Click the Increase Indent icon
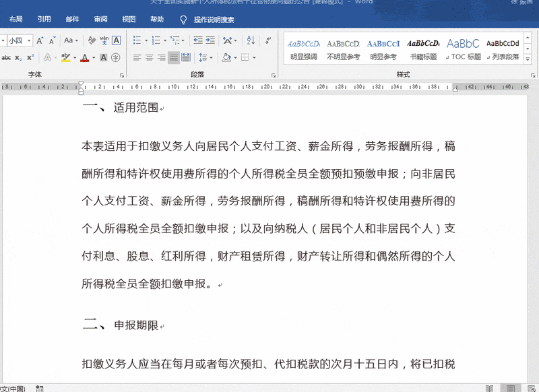 [x=210, y=40]
